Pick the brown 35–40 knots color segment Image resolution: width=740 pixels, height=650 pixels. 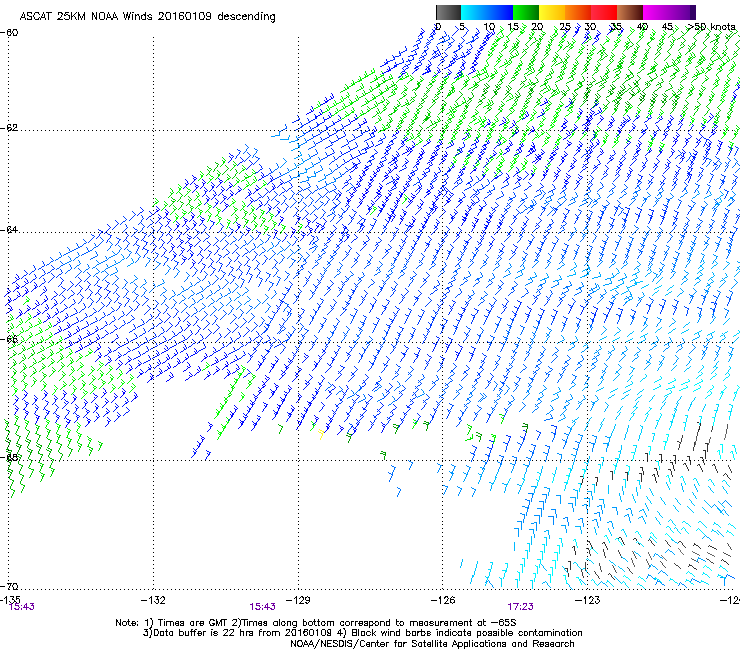[x=630, y=12]
